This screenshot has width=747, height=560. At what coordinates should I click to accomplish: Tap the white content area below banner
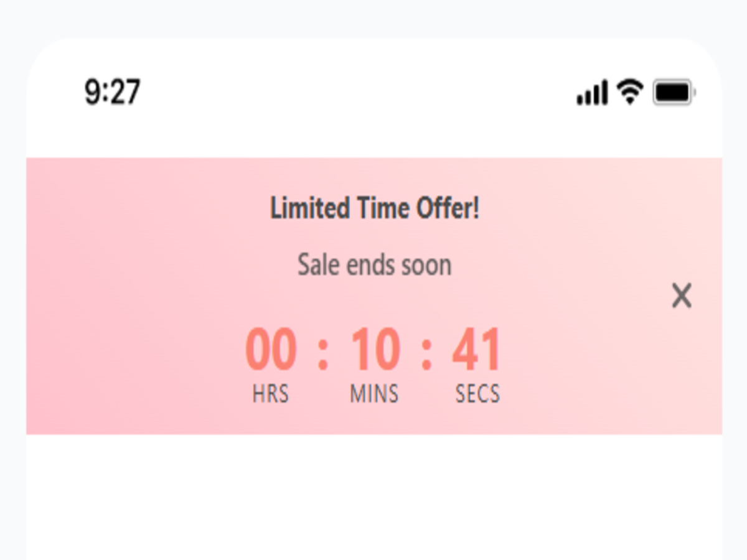(374, 498)
